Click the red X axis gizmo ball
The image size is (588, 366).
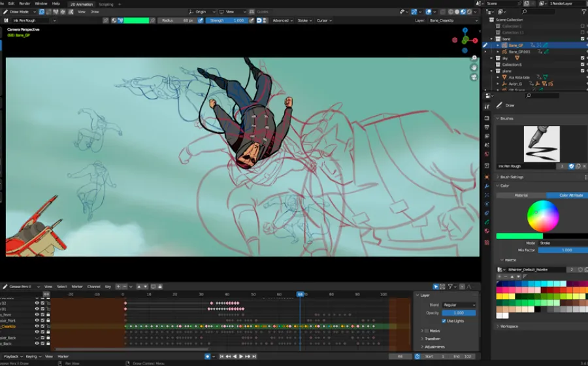pos(475,41)
